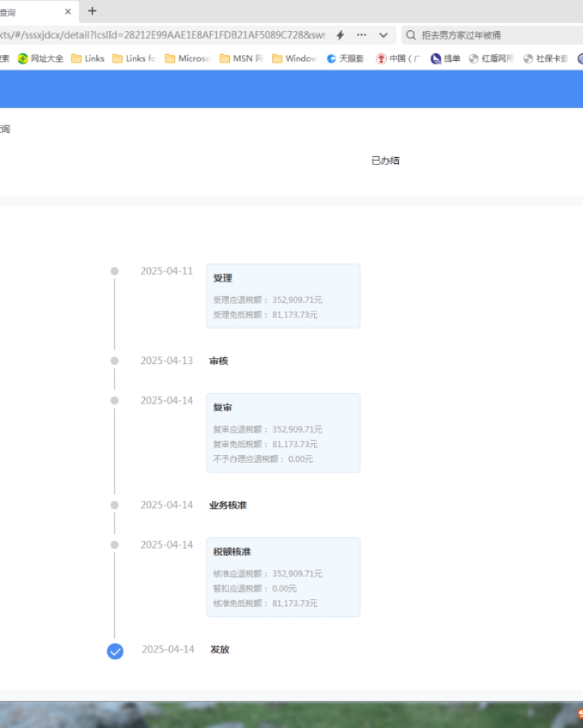This screenshot has height=728, width=583.
Task: Click the timeline dot beside 业务核准
Action: click(115, 505)
